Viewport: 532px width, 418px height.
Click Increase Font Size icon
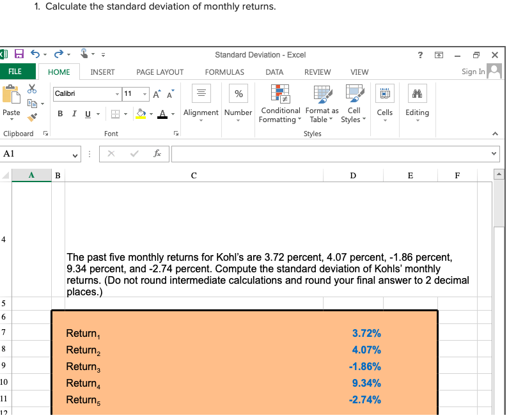click(x=157, y=94)
